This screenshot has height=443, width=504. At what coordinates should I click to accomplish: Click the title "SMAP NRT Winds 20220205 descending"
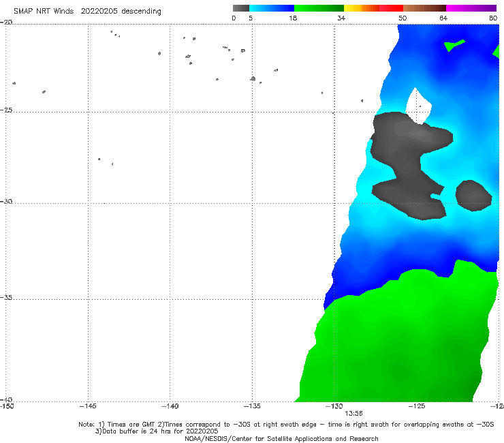point(87,12)
